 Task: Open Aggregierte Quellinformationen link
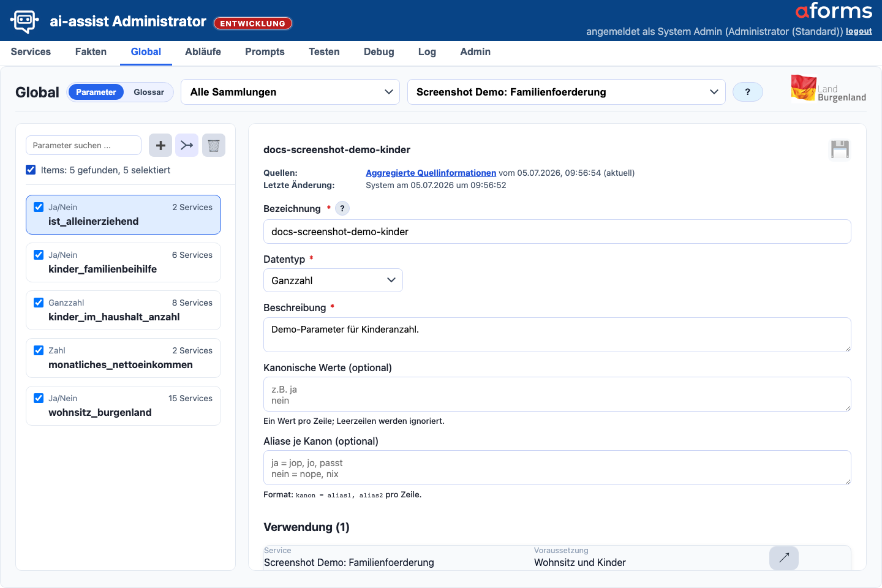coord(431,173)
